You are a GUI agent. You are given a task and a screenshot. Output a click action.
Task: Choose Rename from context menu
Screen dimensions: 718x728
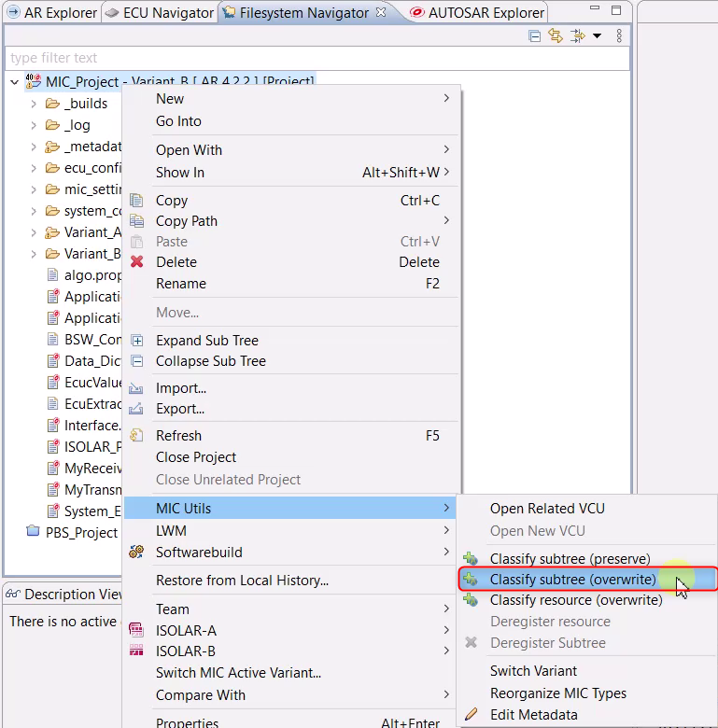[x=293, y=283]
